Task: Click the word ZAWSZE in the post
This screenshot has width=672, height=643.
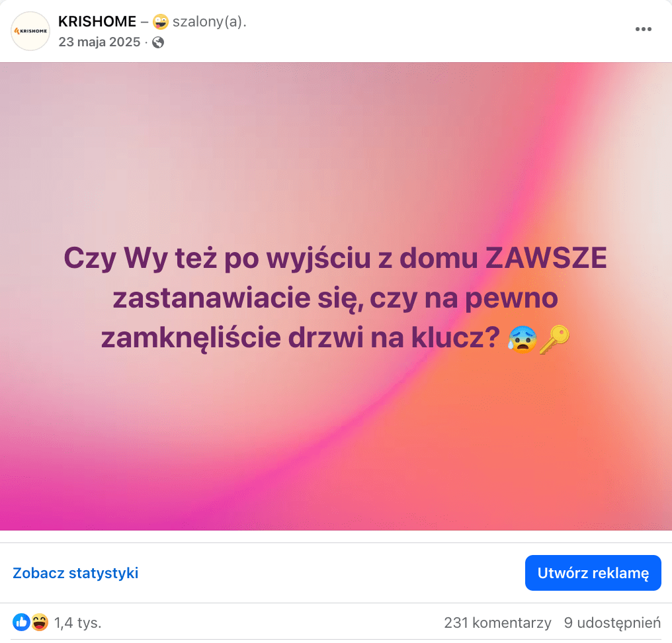Action: [x=546, y=258]
